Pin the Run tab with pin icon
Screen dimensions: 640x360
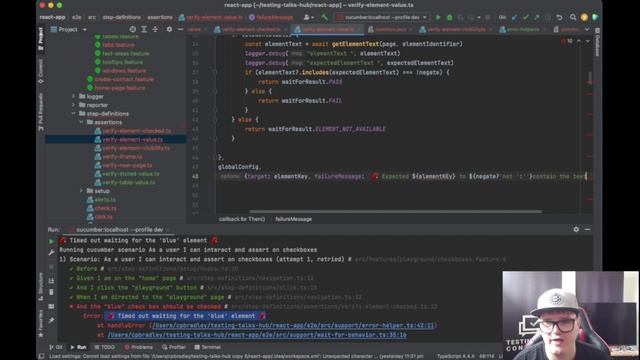(x=51, y=321)
